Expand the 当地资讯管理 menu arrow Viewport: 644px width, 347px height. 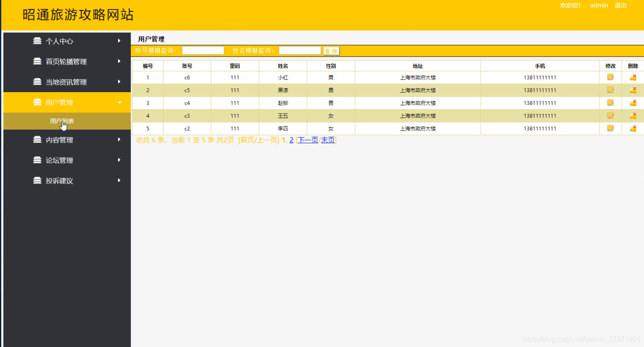[119, 82]
